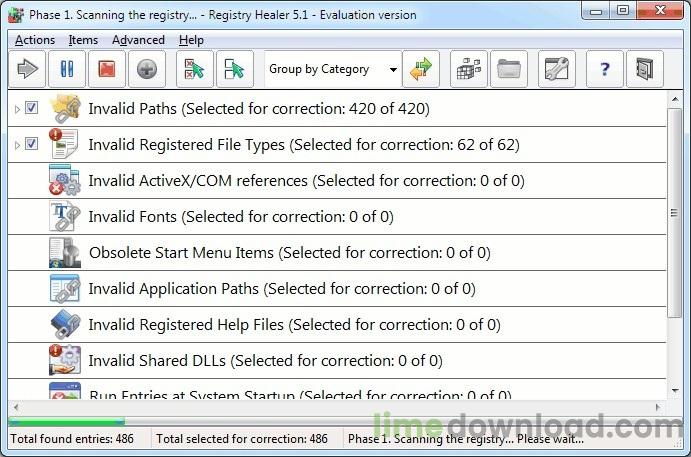Uncheck the Invalid Paths checkbox
The image size is (691, 457).
pos(31,108)
